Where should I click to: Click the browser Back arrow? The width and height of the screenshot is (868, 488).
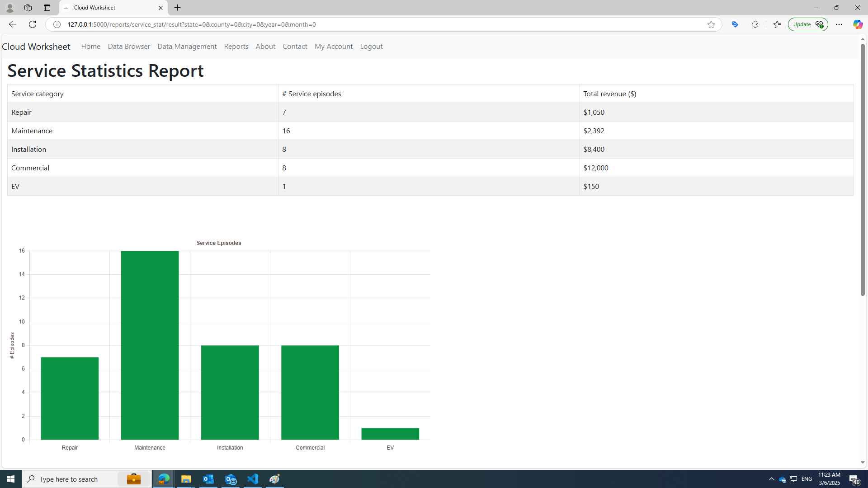click(12, 24)
